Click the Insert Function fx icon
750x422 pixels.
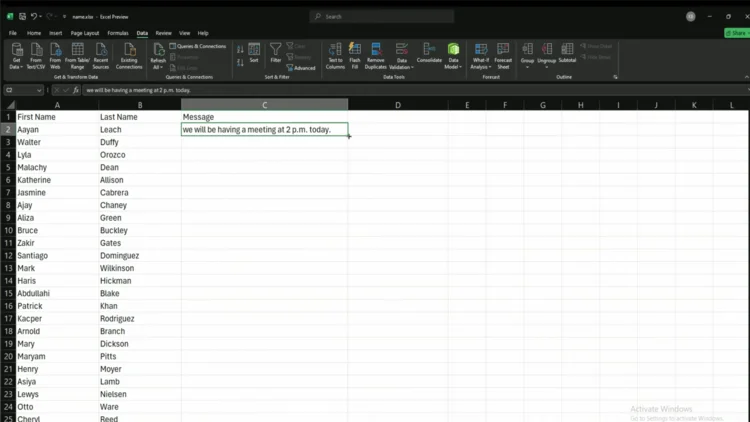tap(76, 90)
